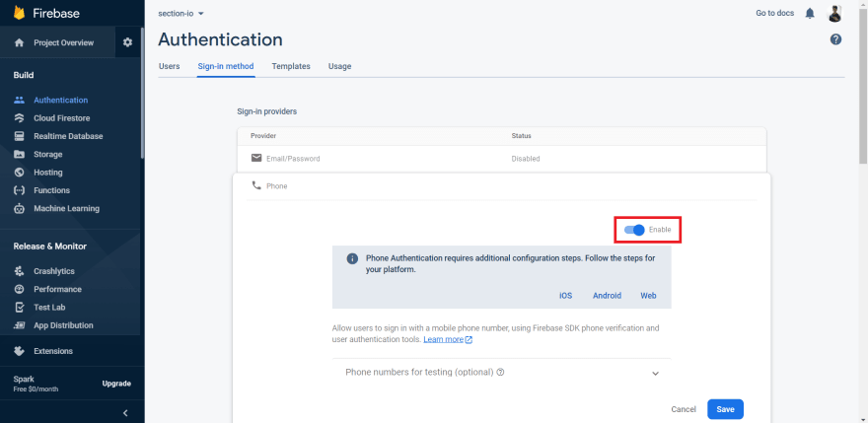868x423 pixels.
Task: Click the Cloud Firestore icon
Action: click(20, 118)
